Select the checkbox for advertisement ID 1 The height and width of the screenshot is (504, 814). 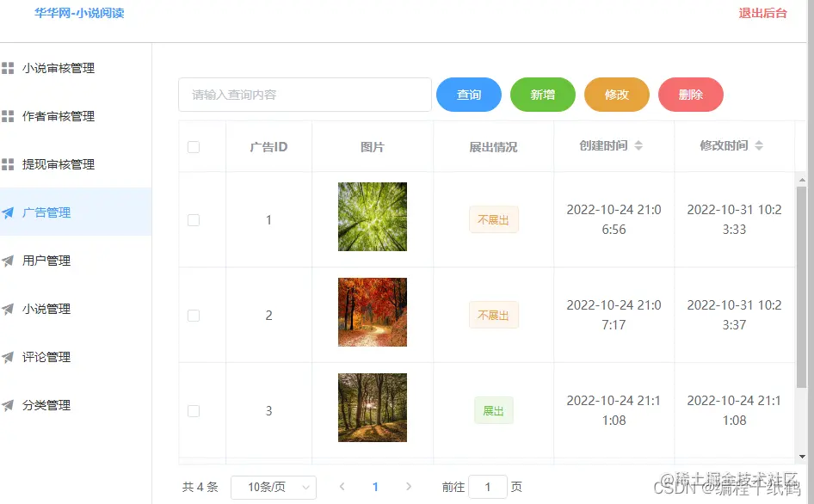(x=194, y=220)
